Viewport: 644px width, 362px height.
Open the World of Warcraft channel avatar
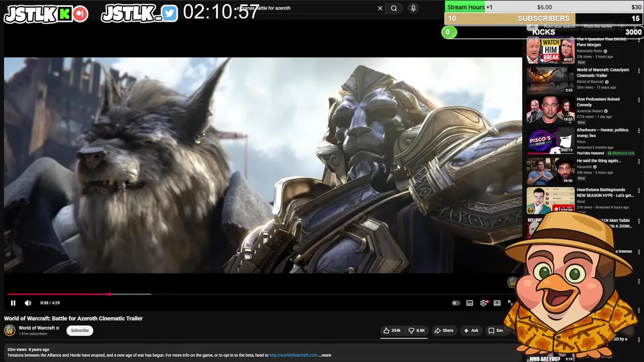[x=10, y=330]
